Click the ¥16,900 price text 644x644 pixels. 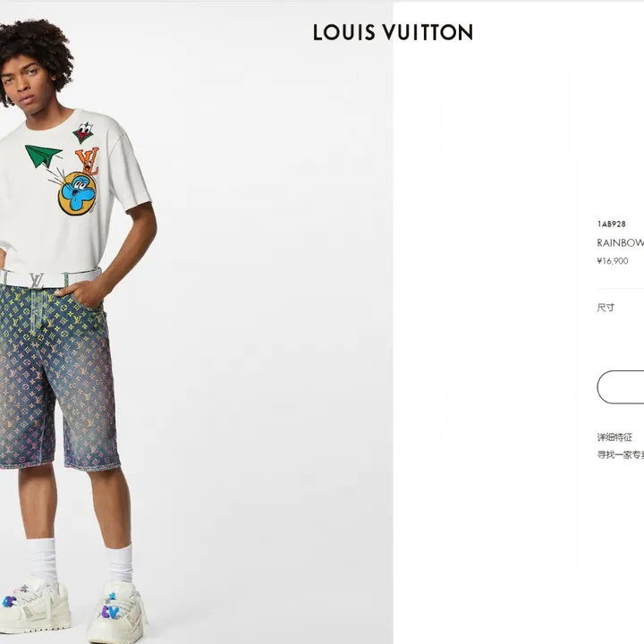pyautogui.click(x=613, y=261)
